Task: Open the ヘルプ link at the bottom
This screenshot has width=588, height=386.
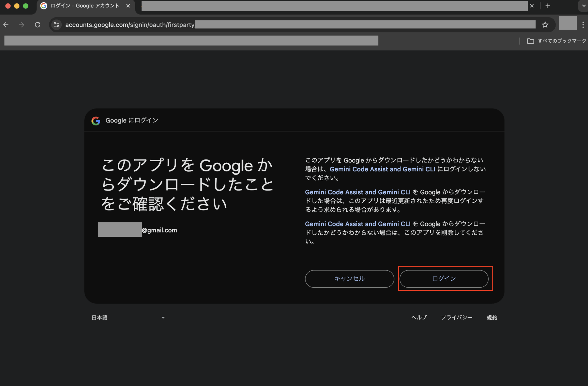Action: [419, 317]
